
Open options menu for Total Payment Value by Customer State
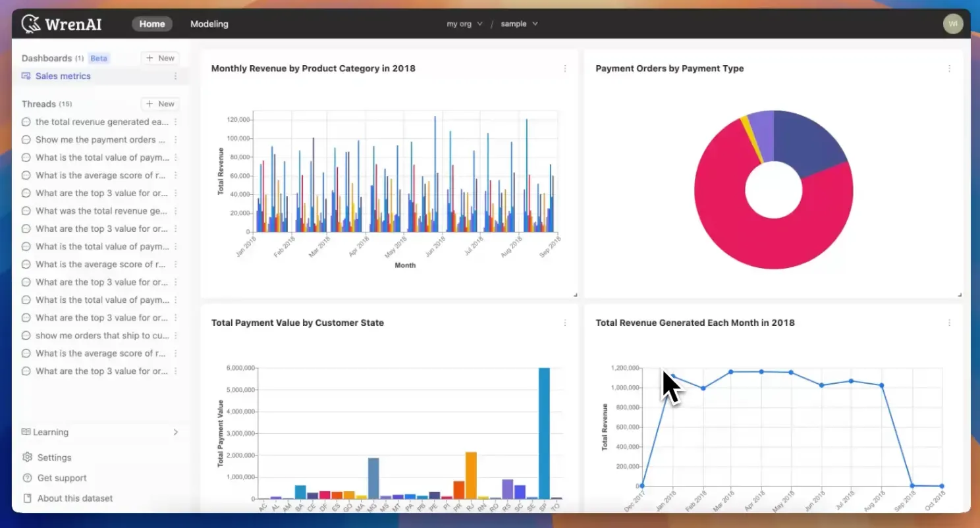click(x=564, y=323)
